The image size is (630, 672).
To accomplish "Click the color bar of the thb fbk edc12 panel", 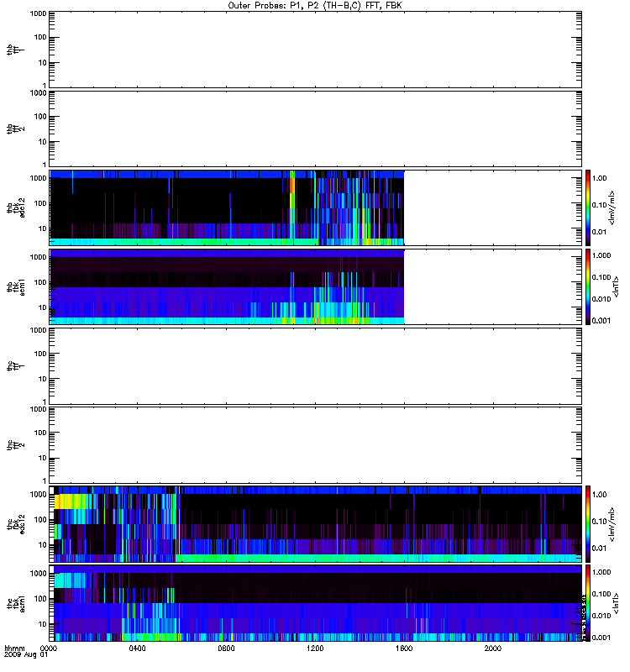I will [588, 207].
